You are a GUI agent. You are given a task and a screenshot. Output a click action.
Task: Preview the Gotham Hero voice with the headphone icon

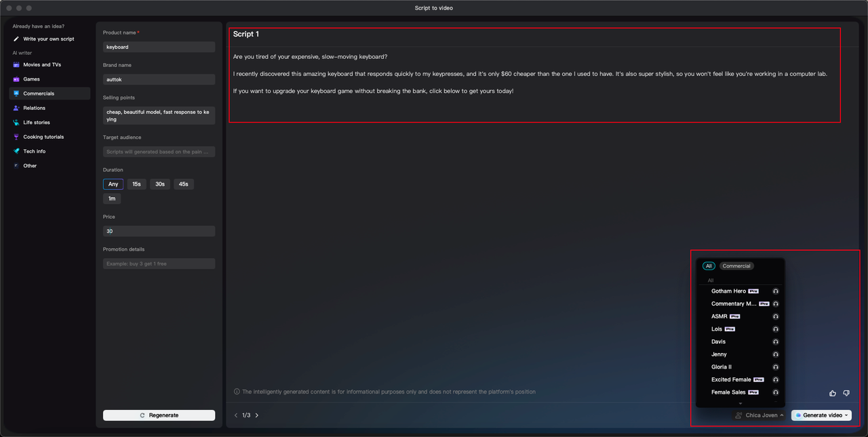point(776,291)
